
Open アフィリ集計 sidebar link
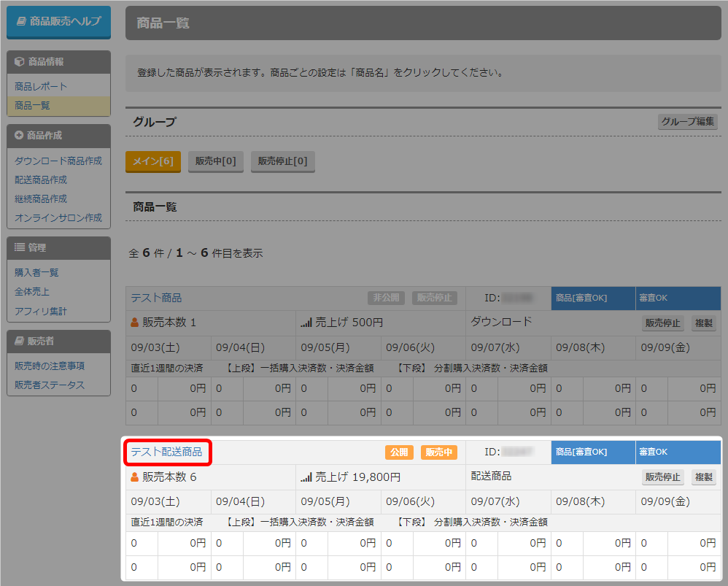pyautogui.click(x=41, y=311)
